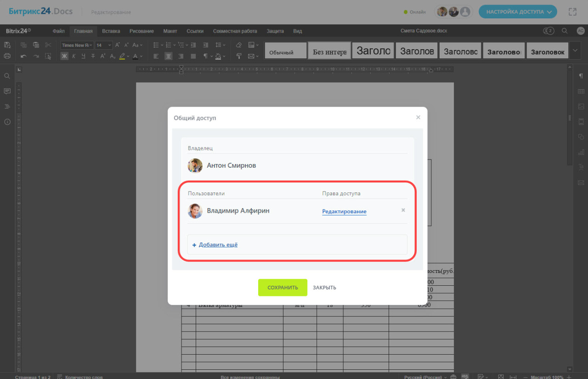Align paragraph to the center

click(x=169, y=56)
